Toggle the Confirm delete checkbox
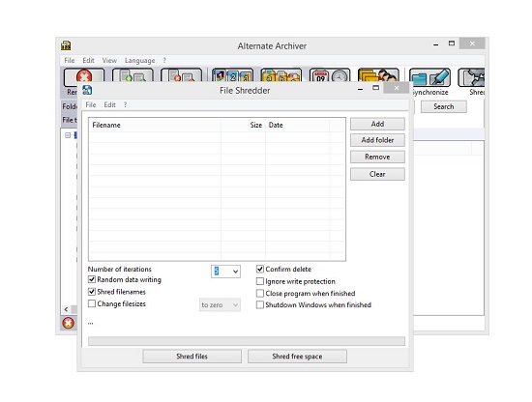Image resolution: width=532 pixels, height=402 pixels. coord(260,270)
